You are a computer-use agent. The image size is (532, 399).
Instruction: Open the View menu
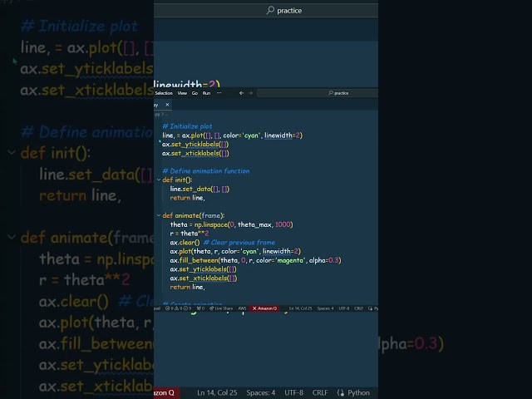pyautogui.click(x=182, y=93)
